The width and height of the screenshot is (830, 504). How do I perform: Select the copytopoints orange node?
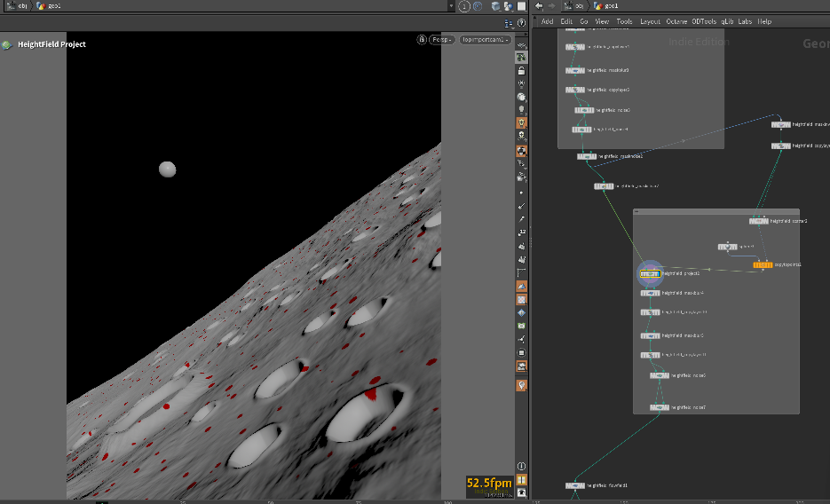pyautogui.click(x=763, y=265)
